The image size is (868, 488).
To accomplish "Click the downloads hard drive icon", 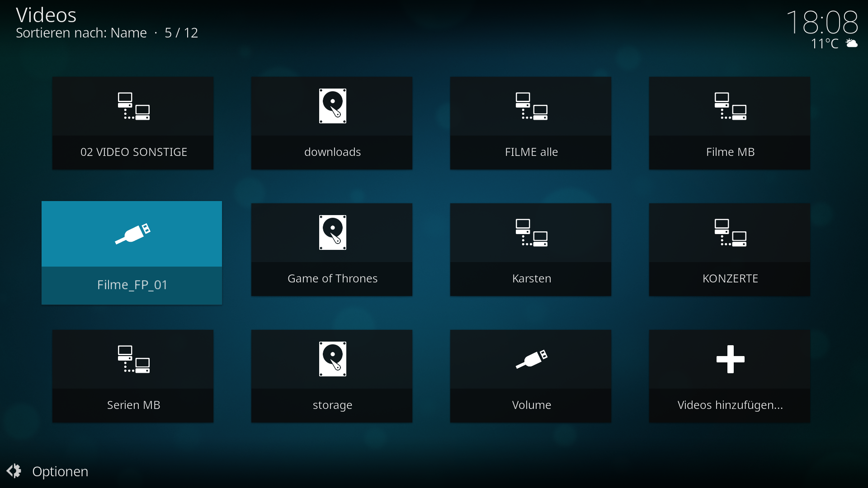I will coord(332,106).
